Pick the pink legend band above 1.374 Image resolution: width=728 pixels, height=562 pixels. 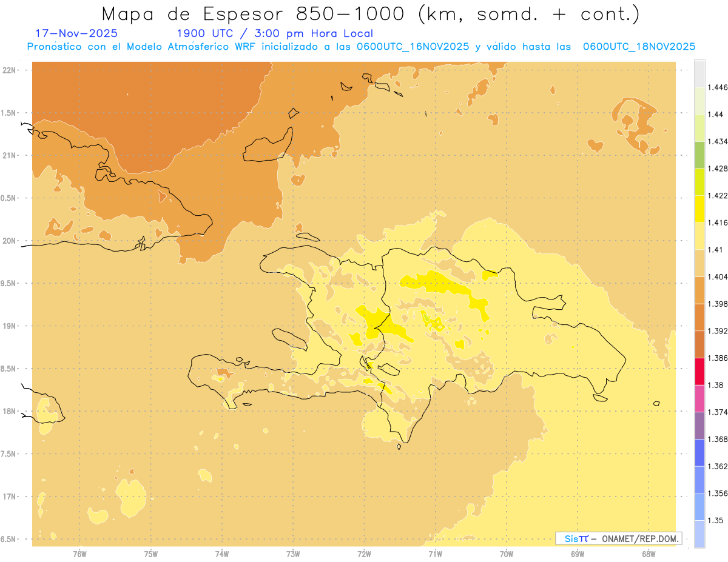699,398
